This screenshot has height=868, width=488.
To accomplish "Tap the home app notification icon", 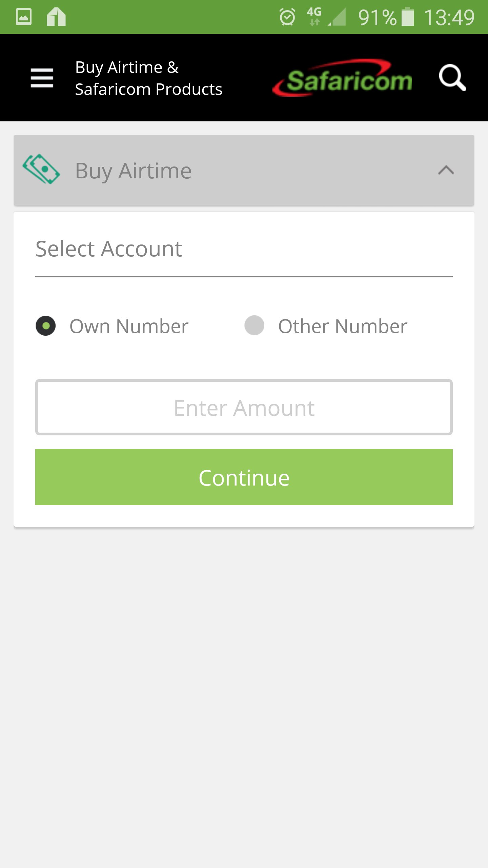I will (56, 17).
